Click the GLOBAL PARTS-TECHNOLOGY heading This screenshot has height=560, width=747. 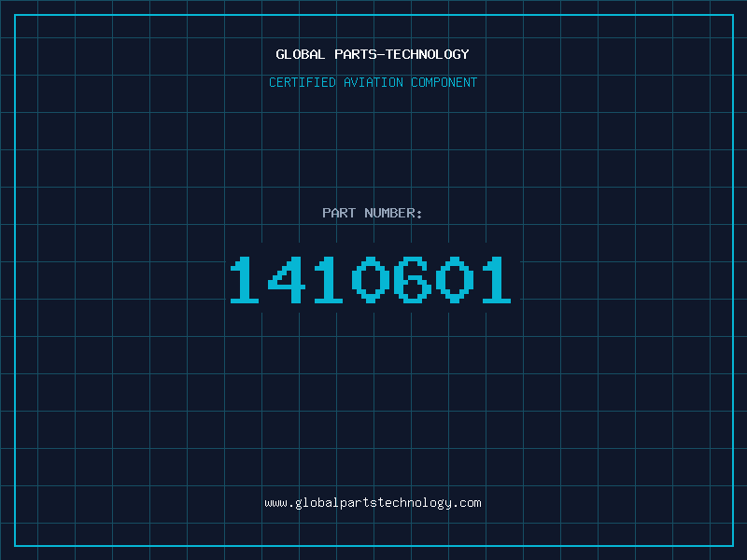(373, 54)
